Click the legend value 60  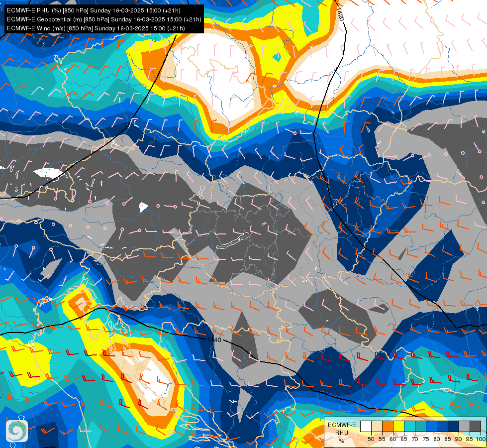coord(393,439)
